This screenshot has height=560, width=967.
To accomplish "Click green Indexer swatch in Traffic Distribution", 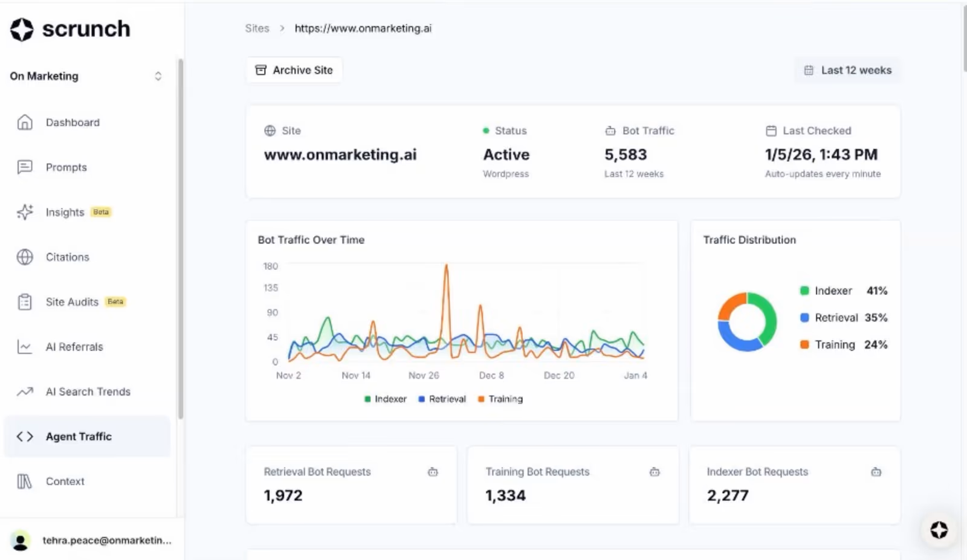I will click(804, 291).
